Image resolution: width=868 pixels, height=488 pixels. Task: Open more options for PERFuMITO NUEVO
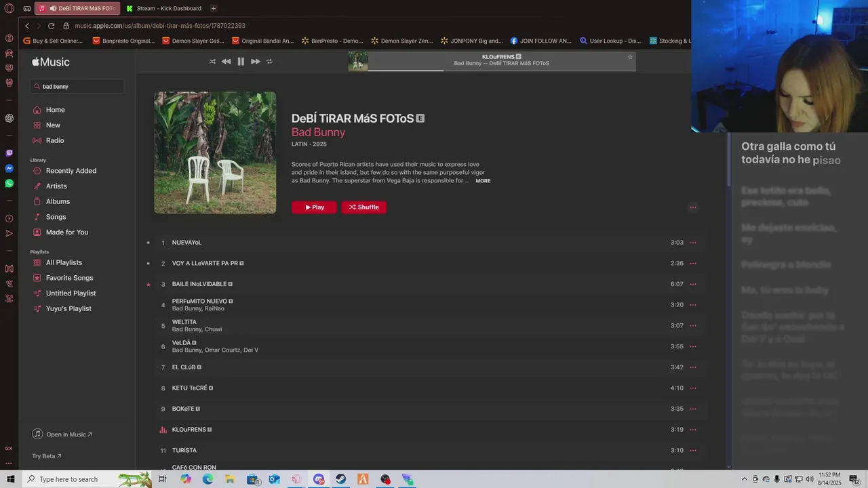692,305
